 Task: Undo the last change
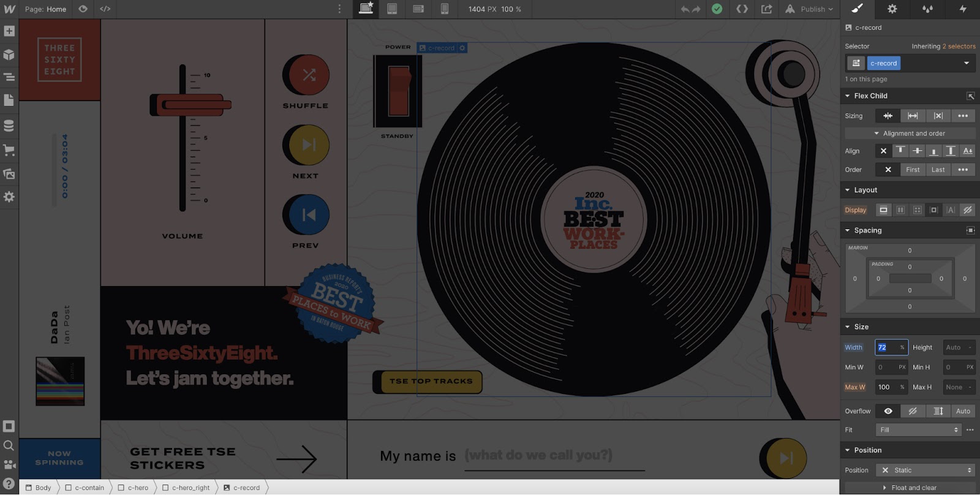click(685, 9)
